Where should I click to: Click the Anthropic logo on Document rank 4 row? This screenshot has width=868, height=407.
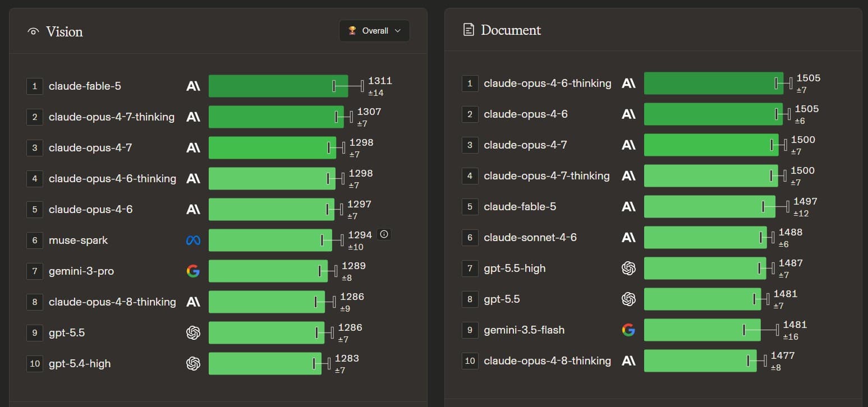pos(628,176)
